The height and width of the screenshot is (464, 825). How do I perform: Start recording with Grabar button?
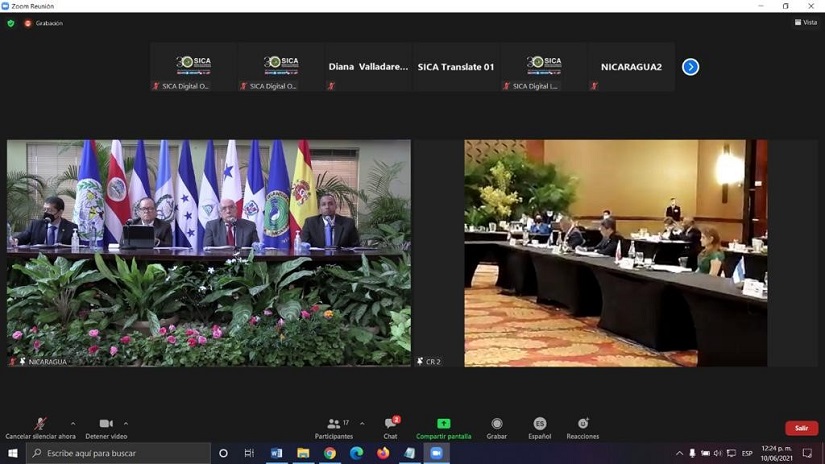click(497, 428)
